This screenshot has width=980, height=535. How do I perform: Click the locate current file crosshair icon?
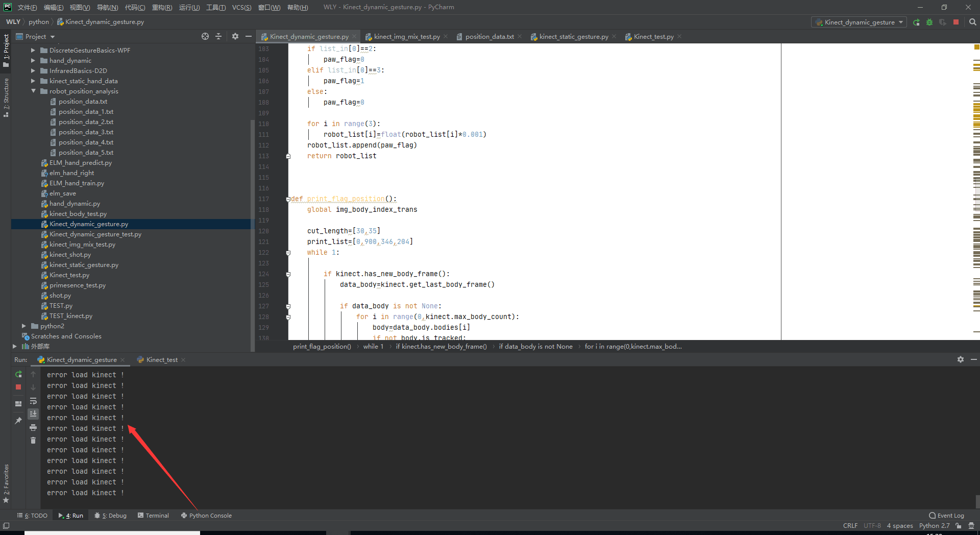(x=205, y=36)
